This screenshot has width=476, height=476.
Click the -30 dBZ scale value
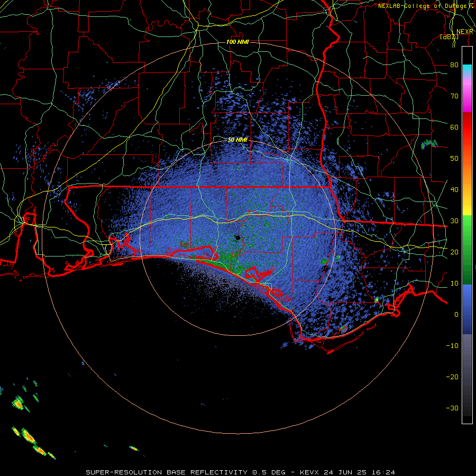click(x=452, y=408)
